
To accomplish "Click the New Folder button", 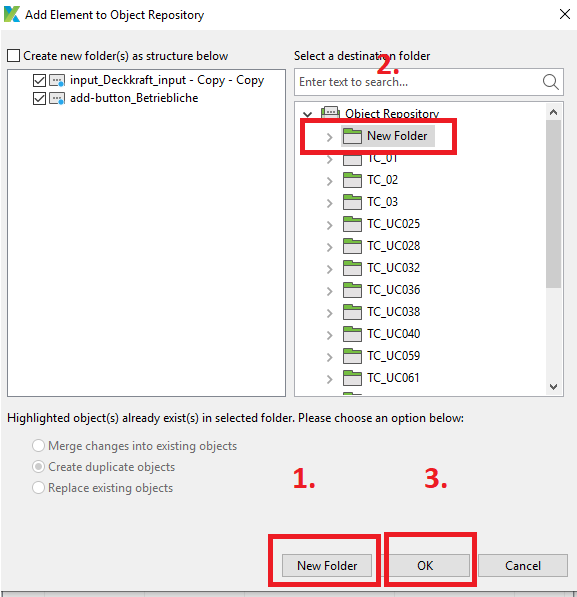I will tap(327, 565).
